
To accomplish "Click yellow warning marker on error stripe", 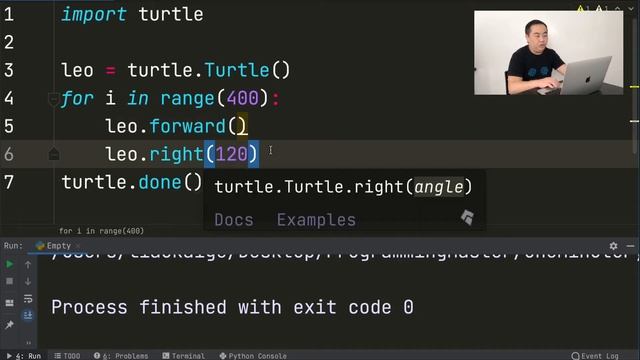I will point(634,87).
